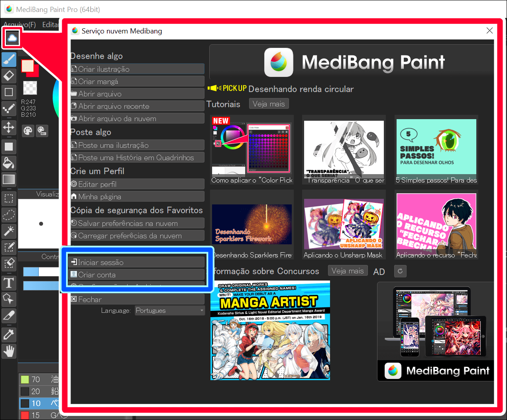Image resolution: width=507 pixels, height=420 pixels.
Task: Click Criar ilustração
Action: pos(138,69)
